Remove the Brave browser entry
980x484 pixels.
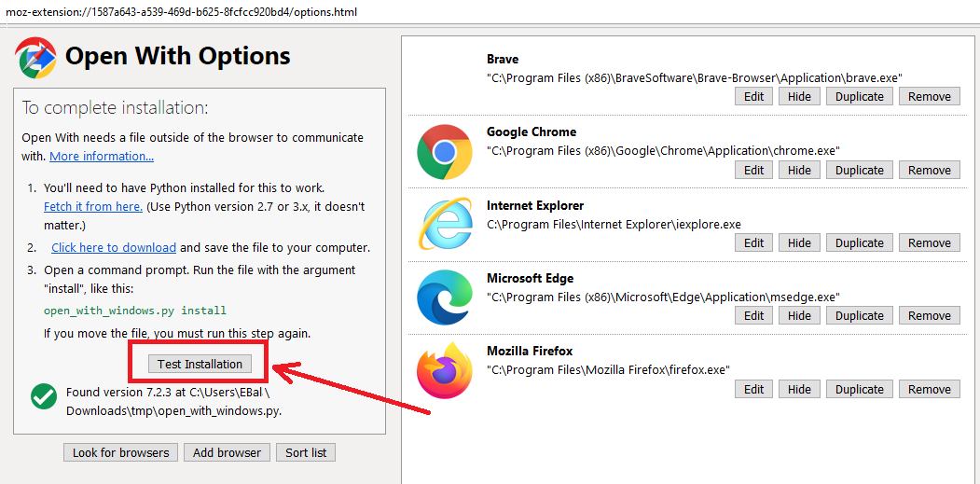930,96
